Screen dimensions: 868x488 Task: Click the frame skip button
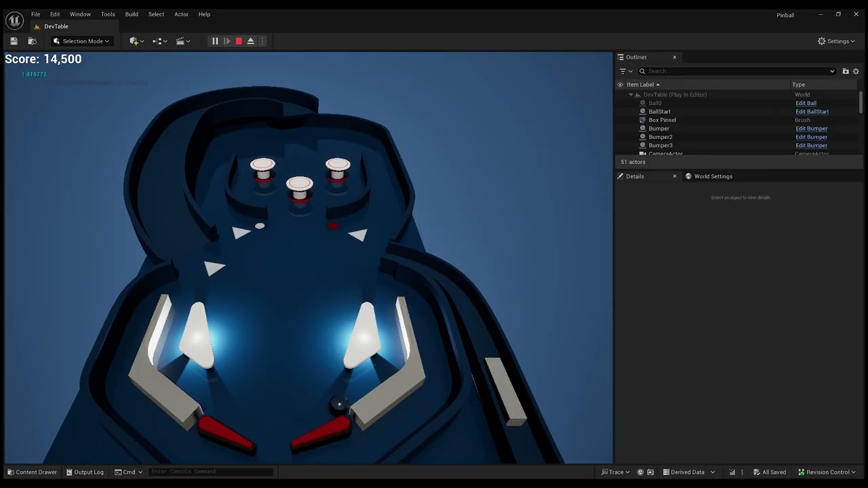227,41
